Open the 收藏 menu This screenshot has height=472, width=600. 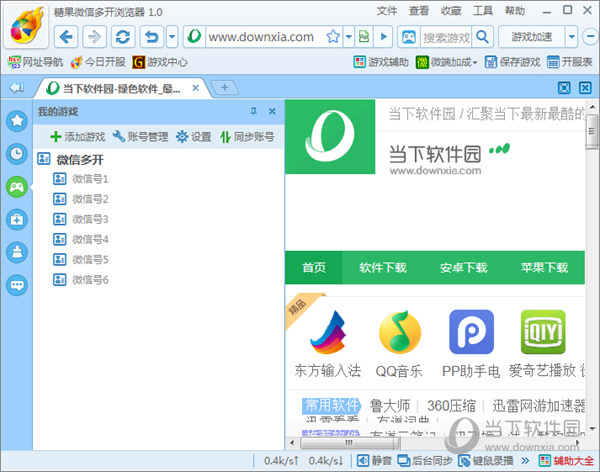tap(451, 11)
